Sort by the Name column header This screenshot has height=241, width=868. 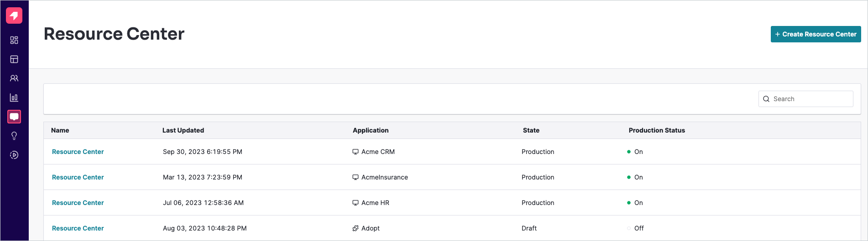[x=60, y=130]
